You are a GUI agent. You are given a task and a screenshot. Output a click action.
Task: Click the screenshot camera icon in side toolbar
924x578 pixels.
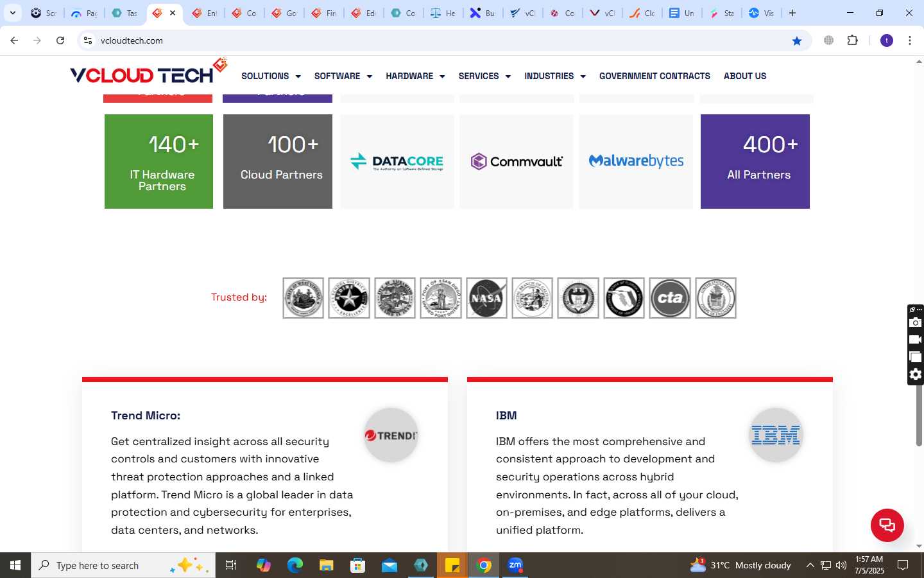tap(916, 322)
